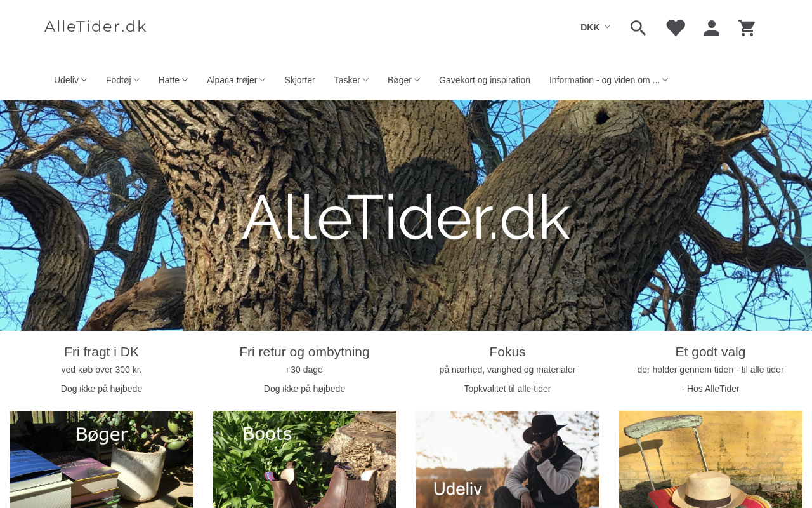Expand the Tasker menu

pyautogui.click(x=351, y=80)
